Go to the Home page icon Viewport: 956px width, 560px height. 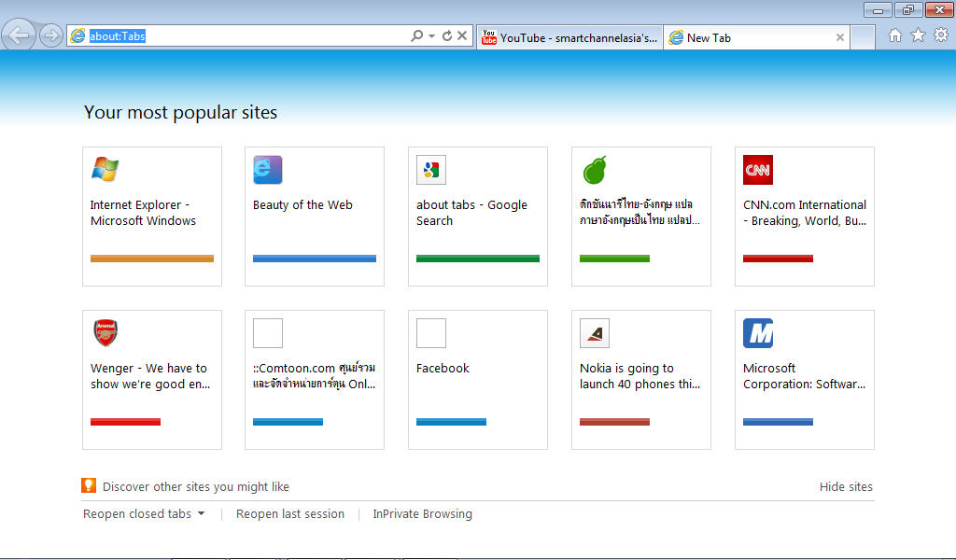895,35
